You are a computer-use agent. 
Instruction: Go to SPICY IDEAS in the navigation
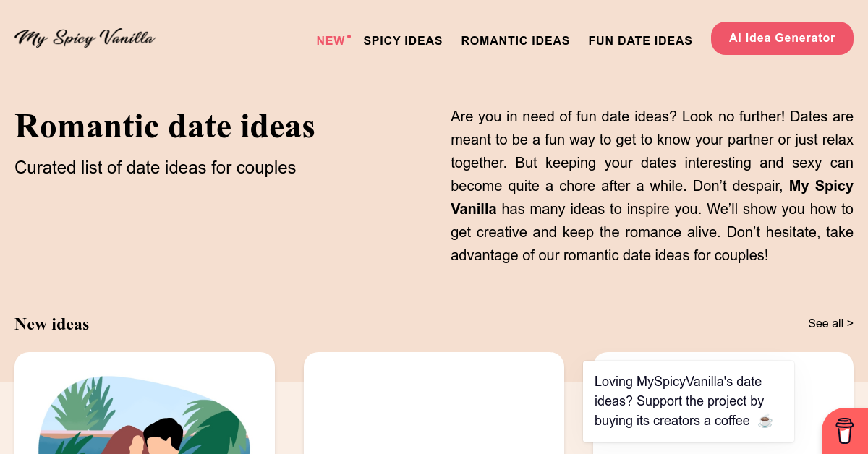click(403, 41)
